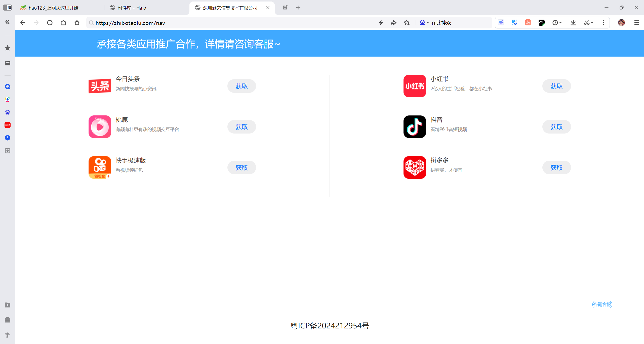Open the history clock dropdown
Image resolution: width=644 pixels, height=344 pixels.
[x=557, y=23]
